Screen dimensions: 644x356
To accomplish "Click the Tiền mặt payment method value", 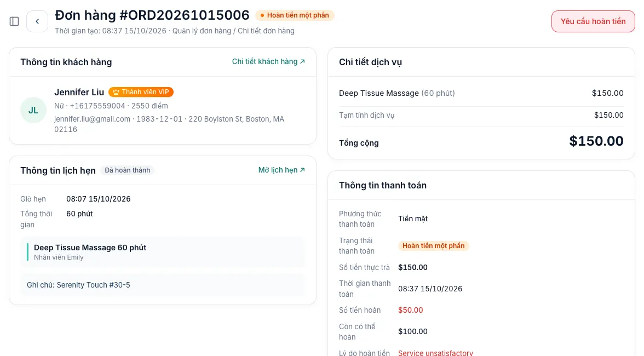I will click(413, 219).
